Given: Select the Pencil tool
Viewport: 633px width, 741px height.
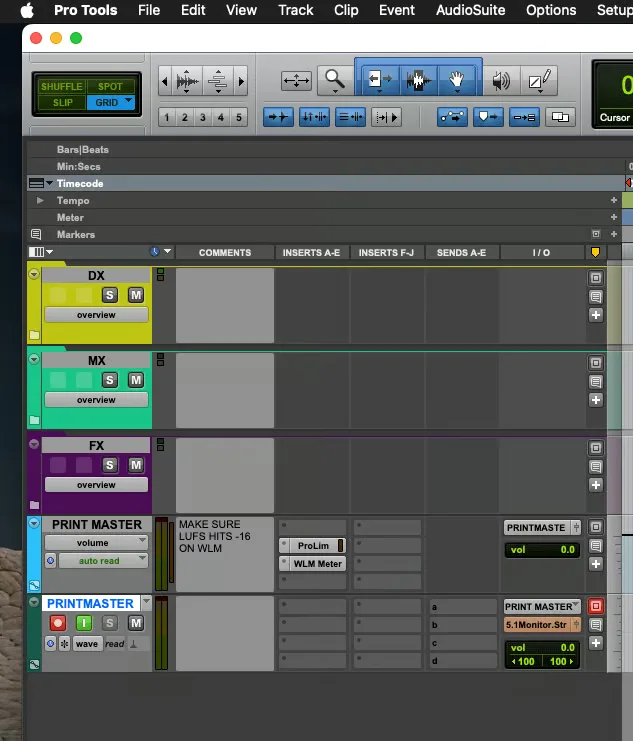Looking at the screenshot, I should 539,81.
